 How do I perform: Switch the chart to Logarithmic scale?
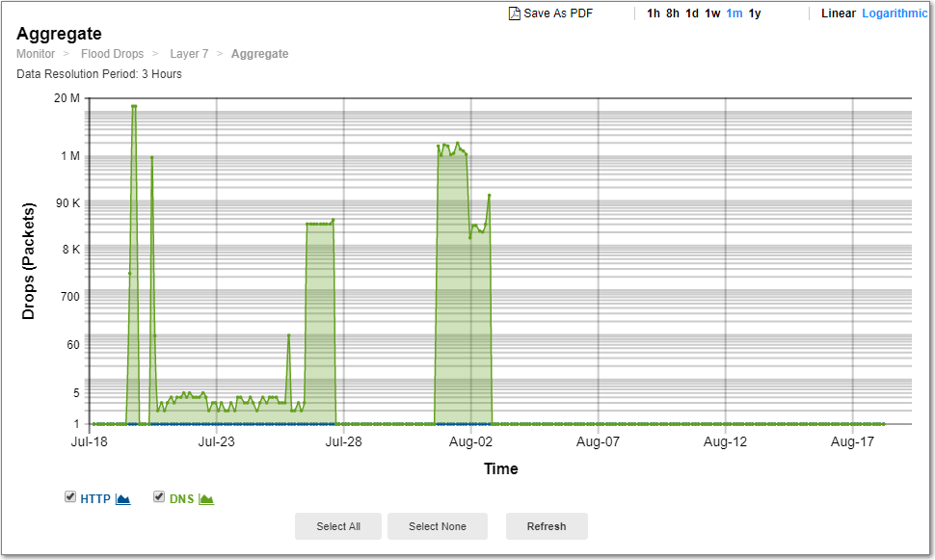pos(893,13)
